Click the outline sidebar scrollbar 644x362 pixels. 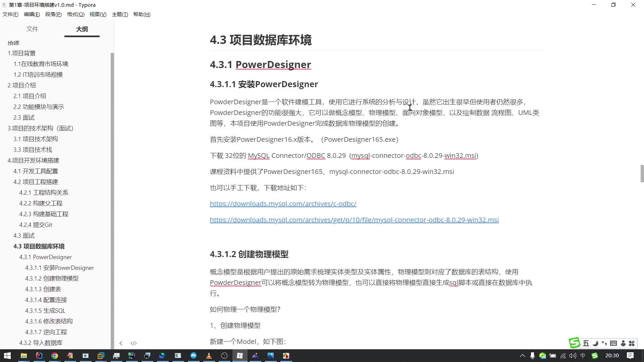click(x=112, y=201)
